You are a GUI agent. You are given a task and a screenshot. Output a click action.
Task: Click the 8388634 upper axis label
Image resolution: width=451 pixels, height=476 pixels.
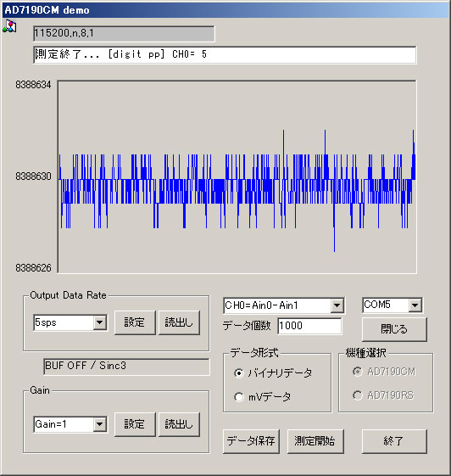[33, 85]
